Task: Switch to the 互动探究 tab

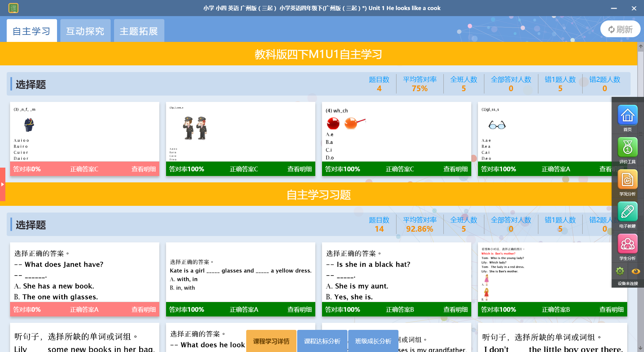Action: (x=85, y=31)
